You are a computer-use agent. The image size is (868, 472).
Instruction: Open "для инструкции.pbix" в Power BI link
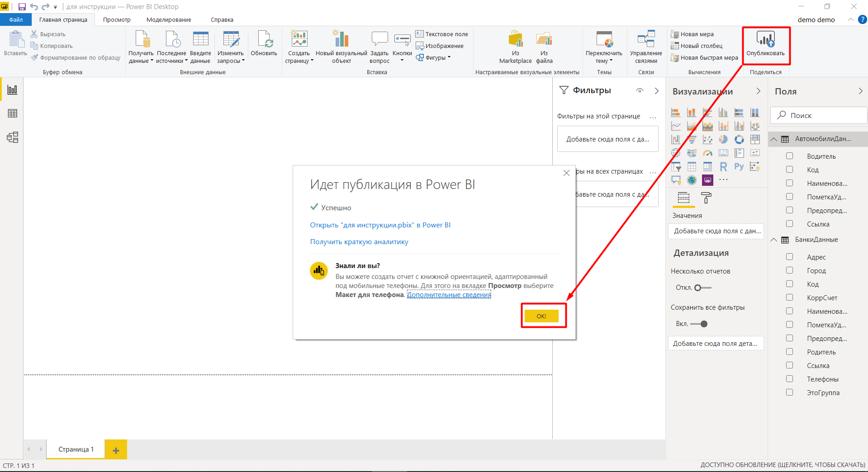[380, 225]
